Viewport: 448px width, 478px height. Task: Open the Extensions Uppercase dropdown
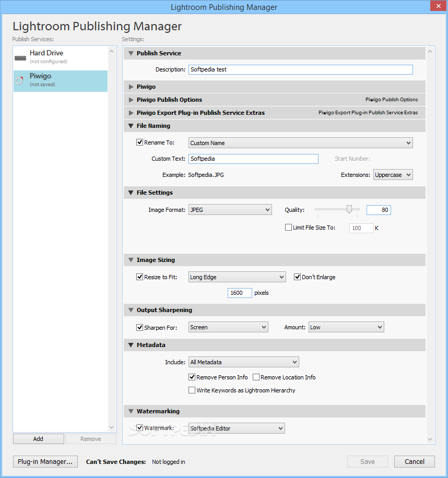[393, 175]
